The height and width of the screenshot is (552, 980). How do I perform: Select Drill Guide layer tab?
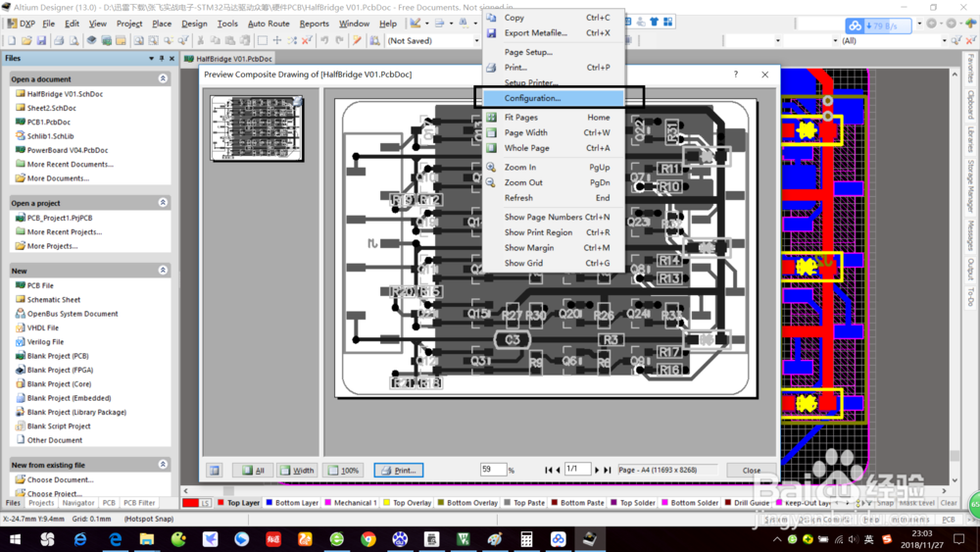[747, 503]
